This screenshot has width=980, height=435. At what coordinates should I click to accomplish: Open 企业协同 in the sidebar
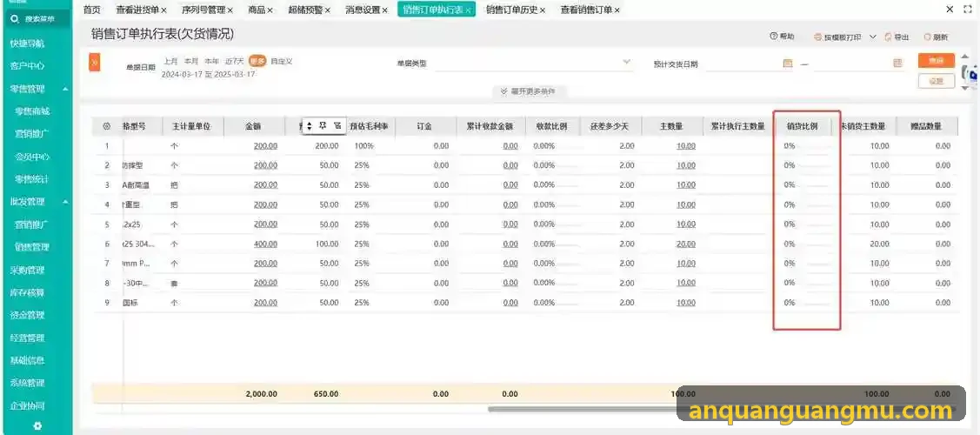tap(28, 405)
